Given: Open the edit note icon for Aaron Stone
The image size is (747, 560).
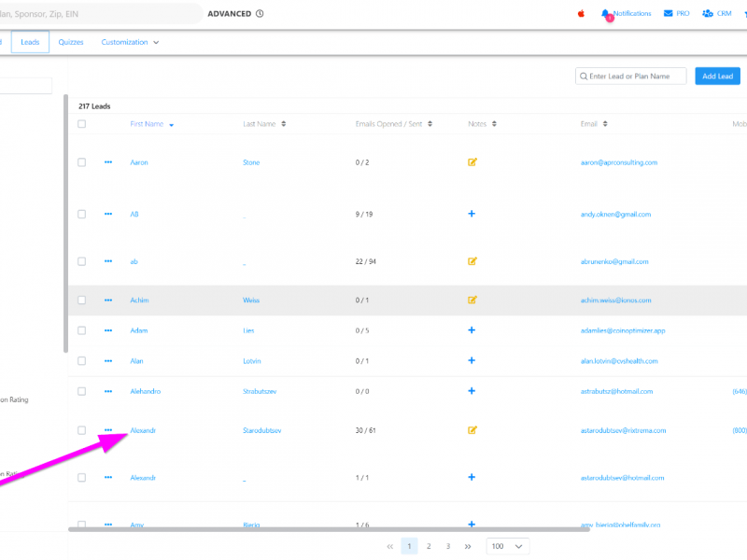Looking at the screenshot, I should click(x=472, y=162).
